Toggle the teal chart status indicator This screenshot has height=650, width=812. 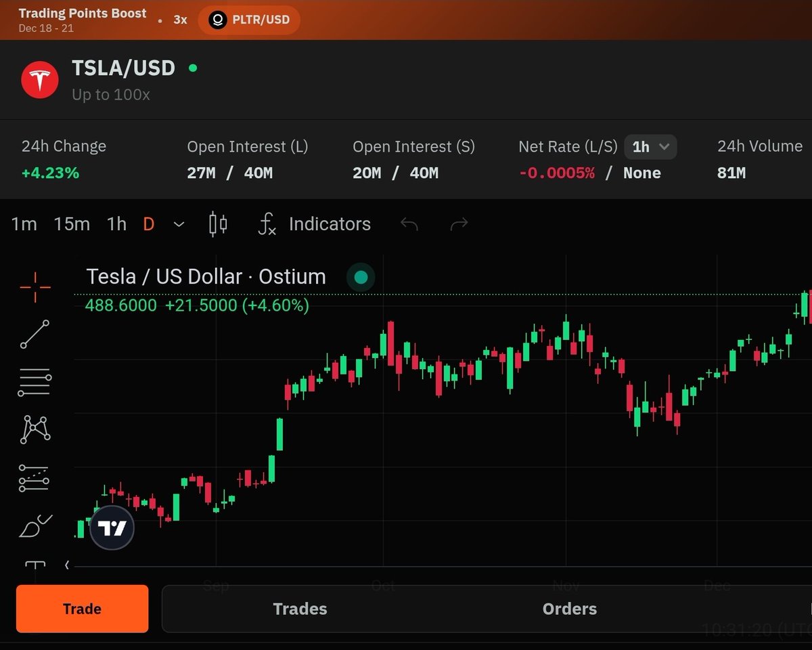(x=361, y=277)
